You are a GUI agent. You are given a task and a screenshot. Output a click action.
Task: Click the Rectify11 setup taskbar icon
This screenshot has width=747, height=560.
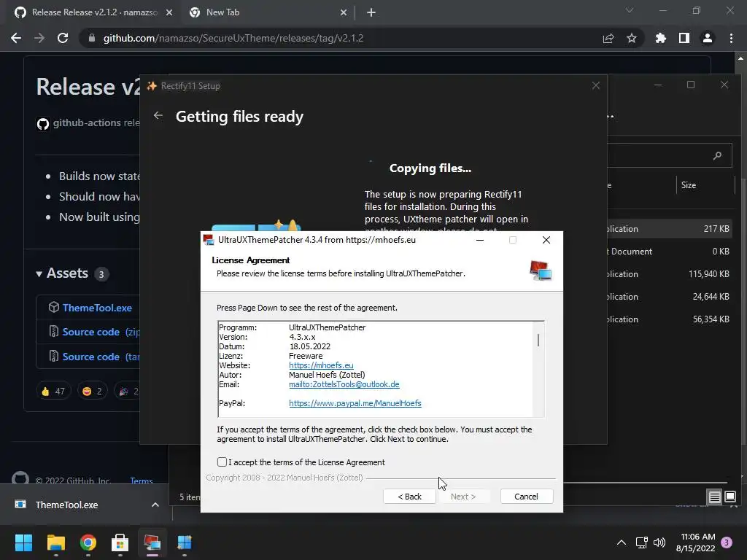(x=185, y=542)
